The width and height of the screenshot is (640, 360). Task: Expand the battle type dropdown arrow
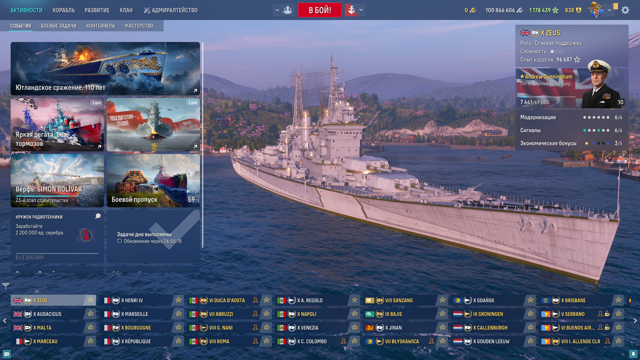pyautogui.click(x=361, y=10)
